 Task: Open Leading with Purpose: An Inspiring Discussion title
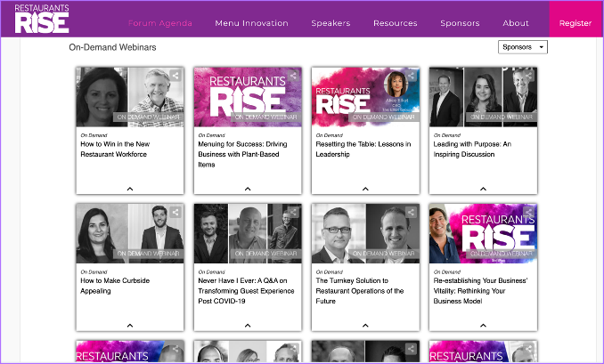tap(472, 149)
